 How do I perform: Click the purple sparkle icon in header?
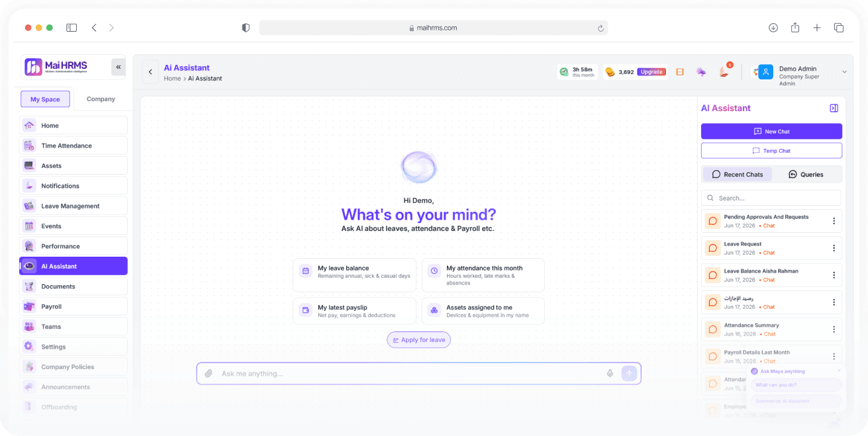(x=700, y=72)
